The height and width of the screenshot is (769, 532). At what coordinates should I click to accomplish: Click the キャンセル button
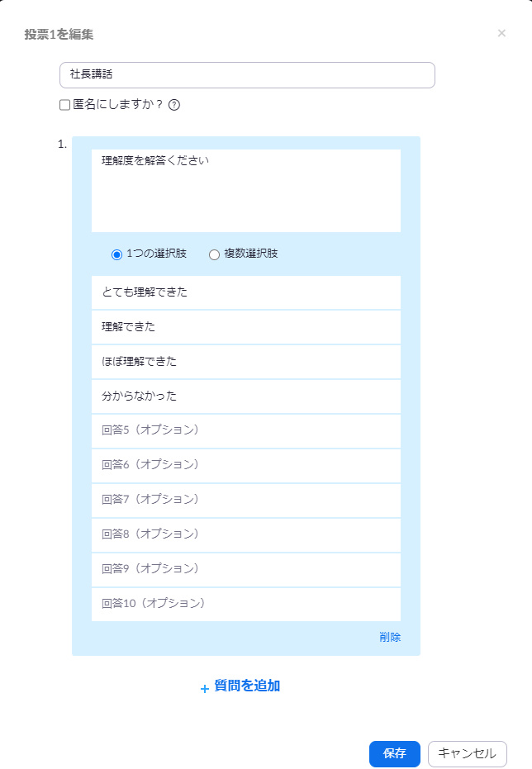click(467, 753)
